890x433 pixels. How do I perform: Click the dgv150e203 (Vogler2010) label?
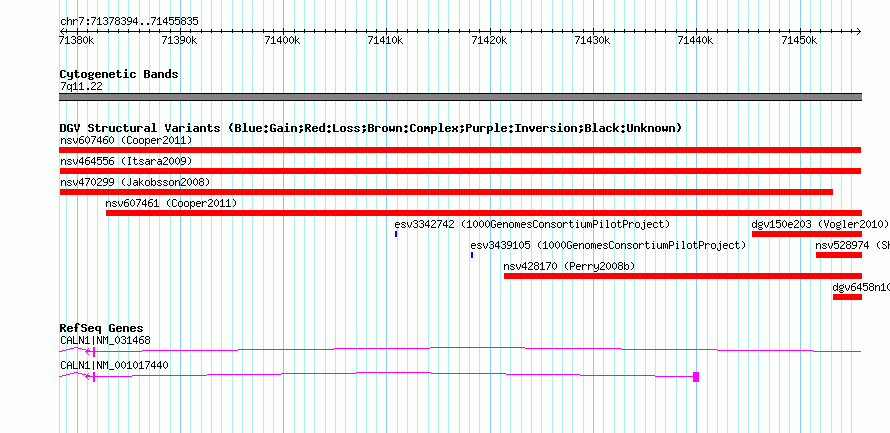(x=820, y=224)
